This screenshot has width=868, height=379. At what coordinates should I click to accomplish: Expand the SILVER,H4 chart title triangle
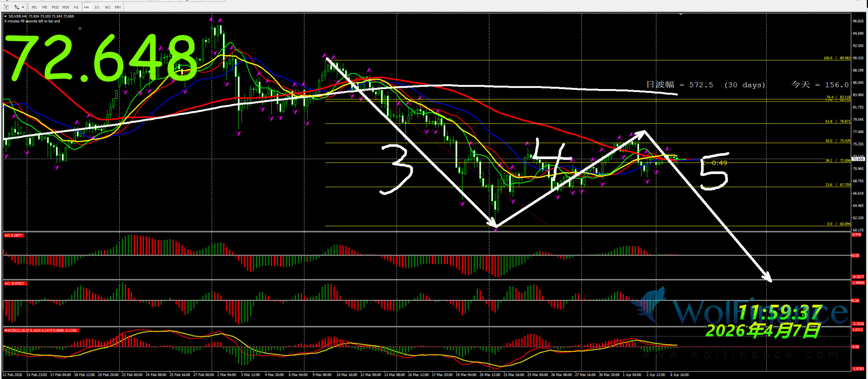[x=5, y=17]
